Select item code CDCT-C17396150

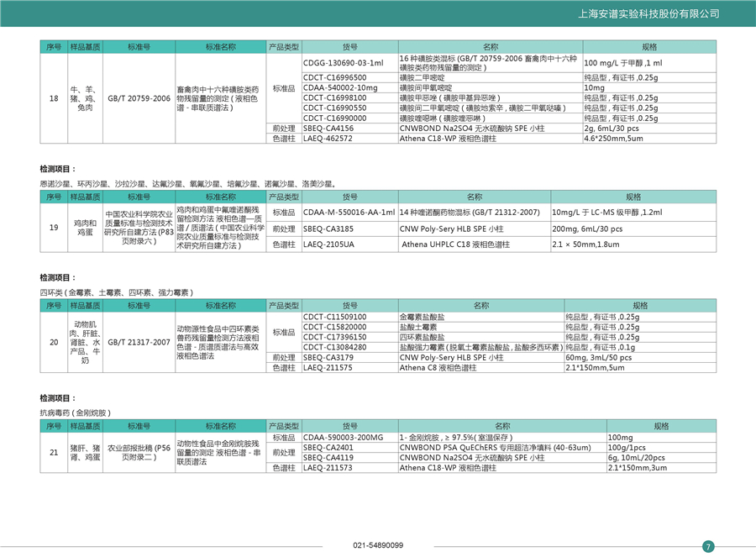coord(334,337)
